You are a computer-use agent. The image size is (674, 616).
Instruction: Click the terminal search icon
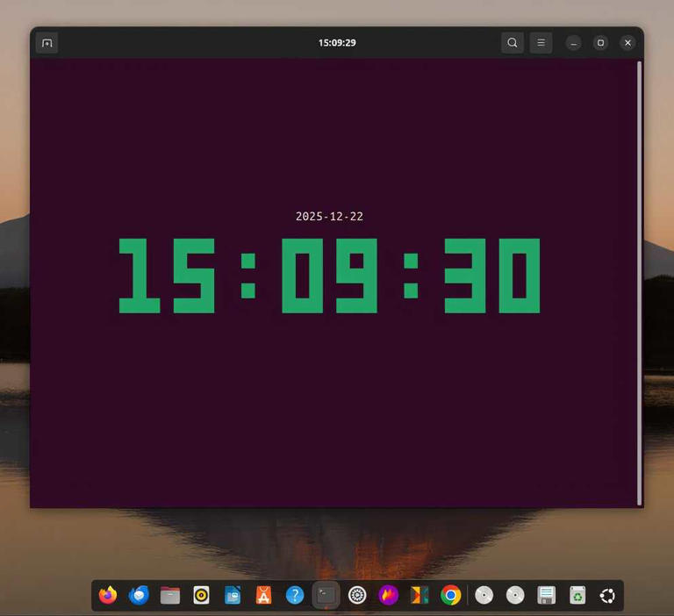[x=513, y=43]
